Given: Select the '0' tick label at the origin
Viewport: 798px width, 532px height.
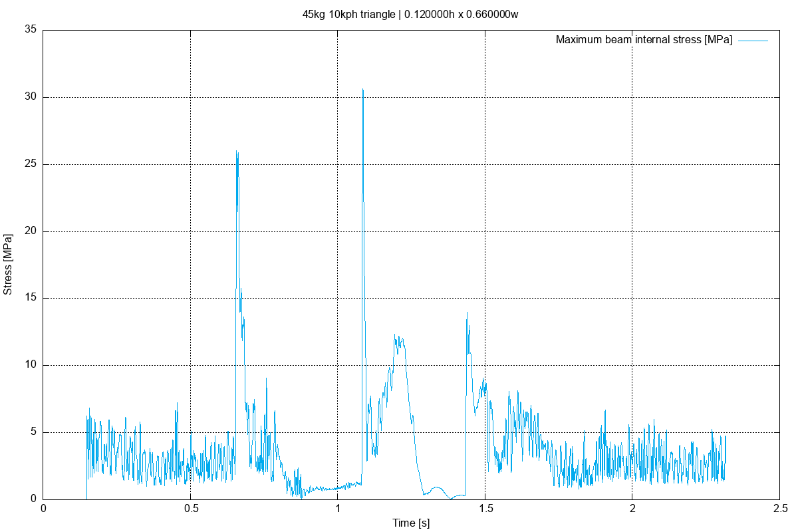Looking at the screenshot, I should (x=43, y=509).
